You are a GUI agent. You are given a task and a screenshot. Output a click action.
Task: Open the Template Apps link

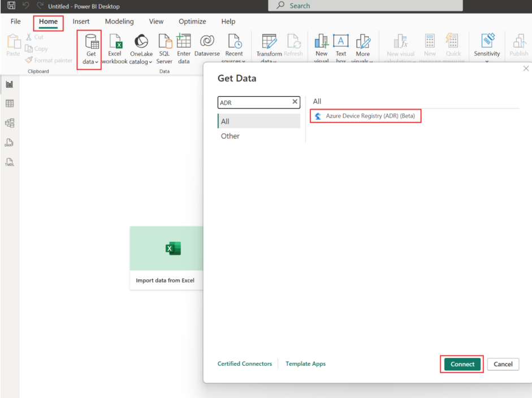click(x=305, y=364)
